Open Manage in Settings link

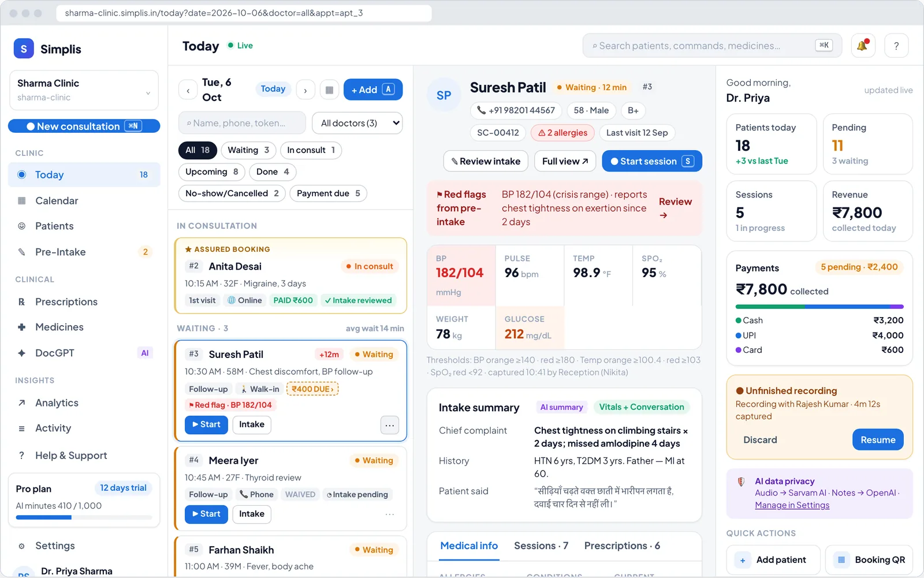(792, 505)
